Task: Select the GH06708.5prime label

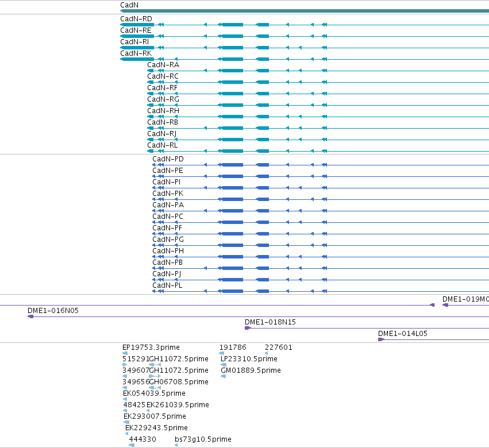Action: tap(179, 382)
